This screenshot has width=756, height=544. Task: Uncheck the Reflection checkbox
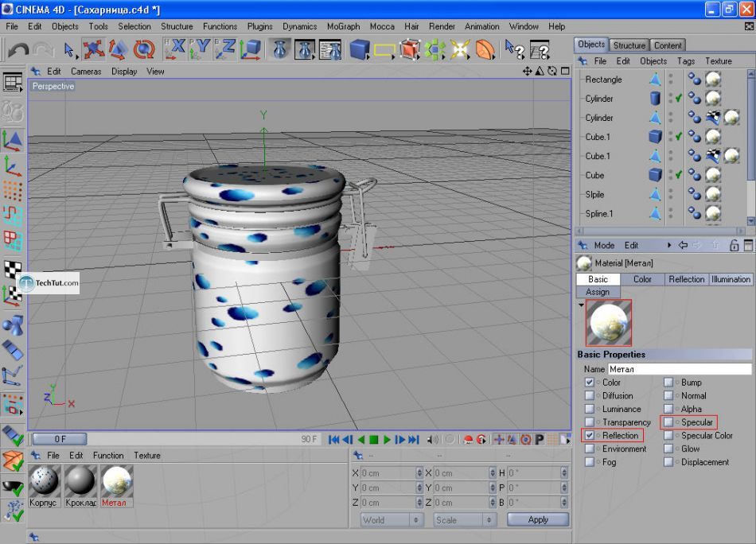590,436
